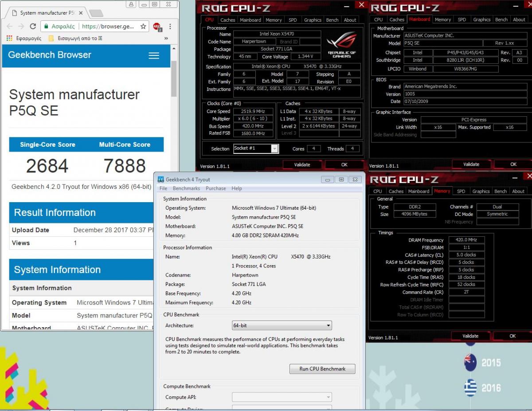The height and width of the screenshot is (411, 532).
Task: Click DRAM Frequency value 420.0 MHz
Action: tap(466, 240)
